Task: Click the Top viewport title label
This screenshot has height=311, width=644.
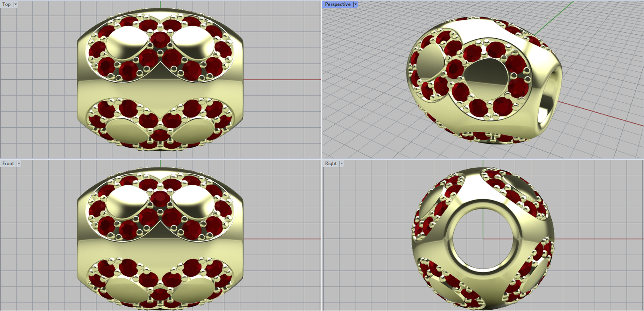Action: click(6, 4)
